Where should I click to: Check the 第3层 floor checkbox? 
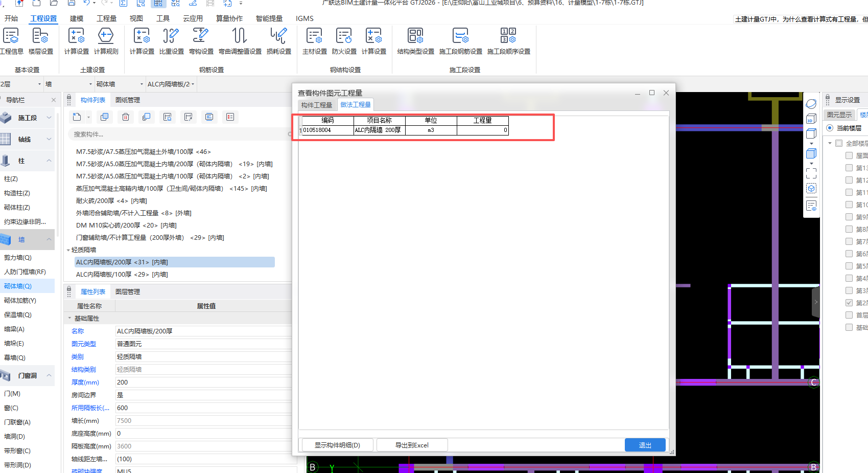click(849, 290)
